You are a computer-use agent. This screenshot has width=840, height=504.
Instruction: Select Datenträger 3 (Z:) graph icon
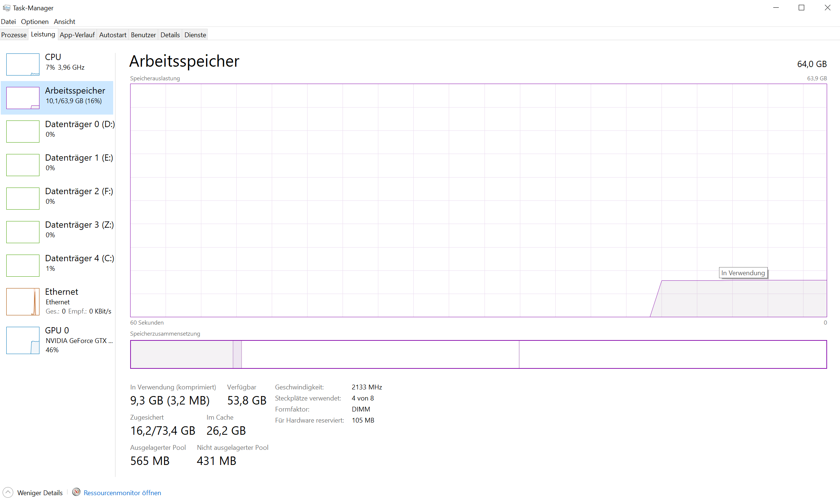point(22,232)
